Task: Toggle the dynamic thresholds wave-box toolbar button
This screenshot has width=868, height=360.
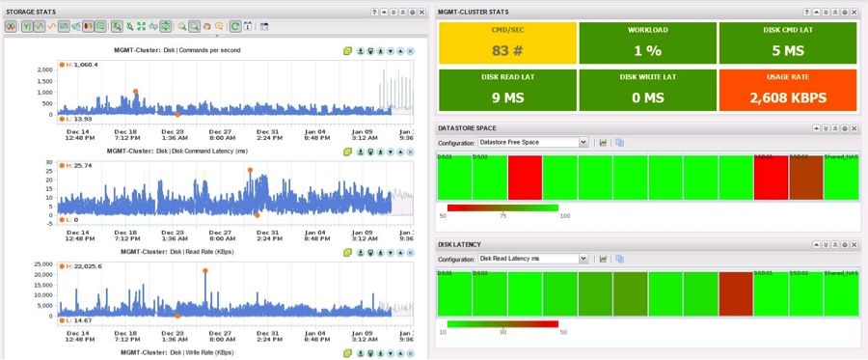Action: pyautogui.click(x=64, y=26)
